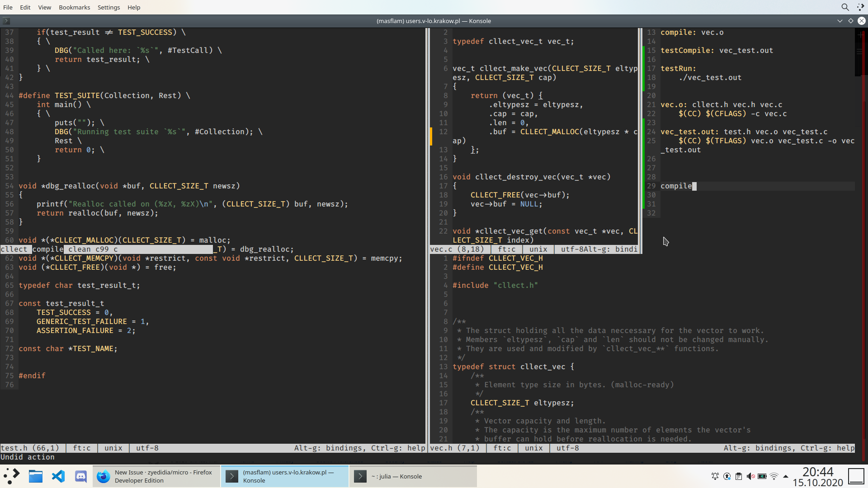Viewport: 868px width, 488px height.
Task: Switch to the Firefox New Issue window via taskbar
Action: pyautogui.click(x=156, y=476)
